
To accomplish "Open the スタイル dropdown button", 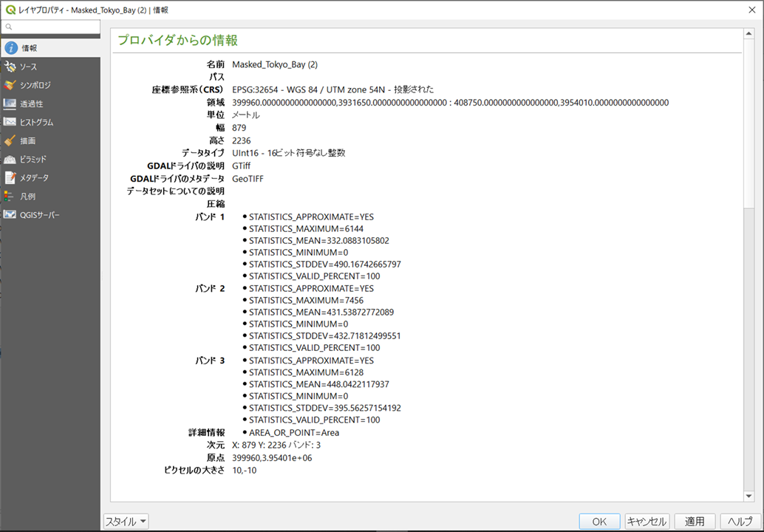I will (x=126, y=521).
